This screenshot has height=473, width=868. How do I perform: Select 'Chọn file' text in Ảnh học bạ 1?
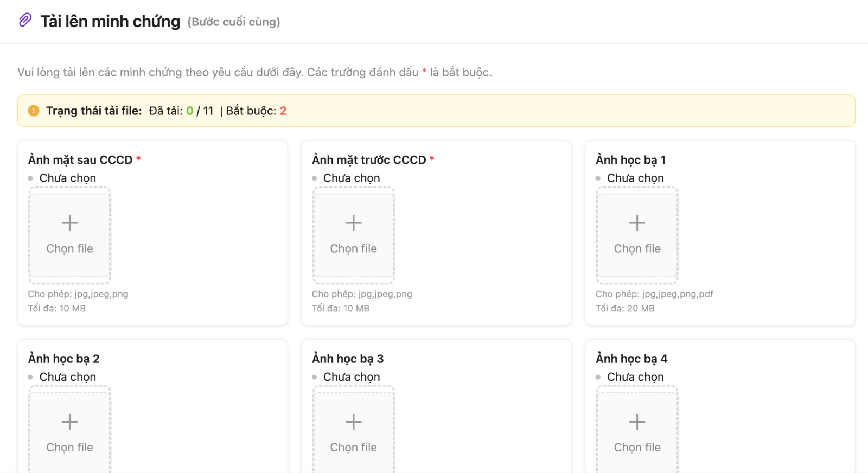click(637, 248)
